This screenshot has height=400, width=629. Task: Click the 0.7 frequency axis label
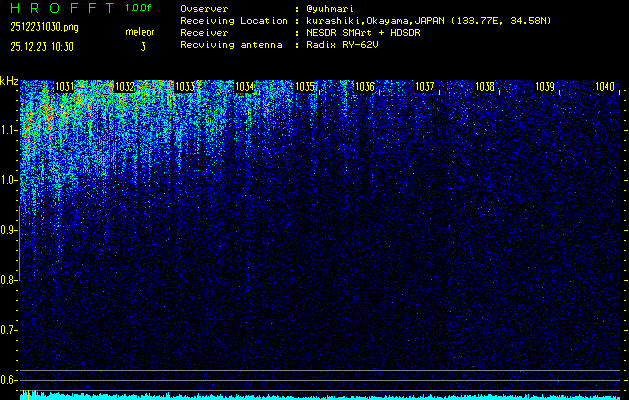click(x=9, y=330)
